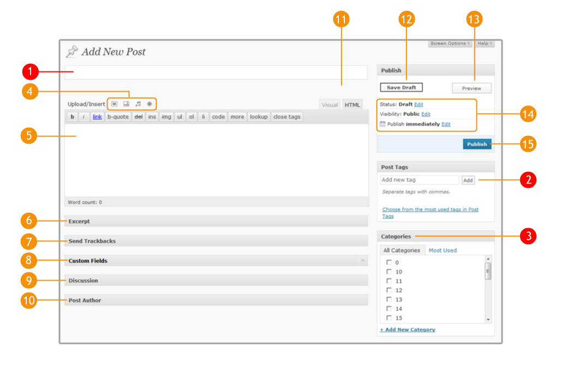Click the ins quicktag button
Viewport: 573px width, 392px height.
click(x=152, y=117)
